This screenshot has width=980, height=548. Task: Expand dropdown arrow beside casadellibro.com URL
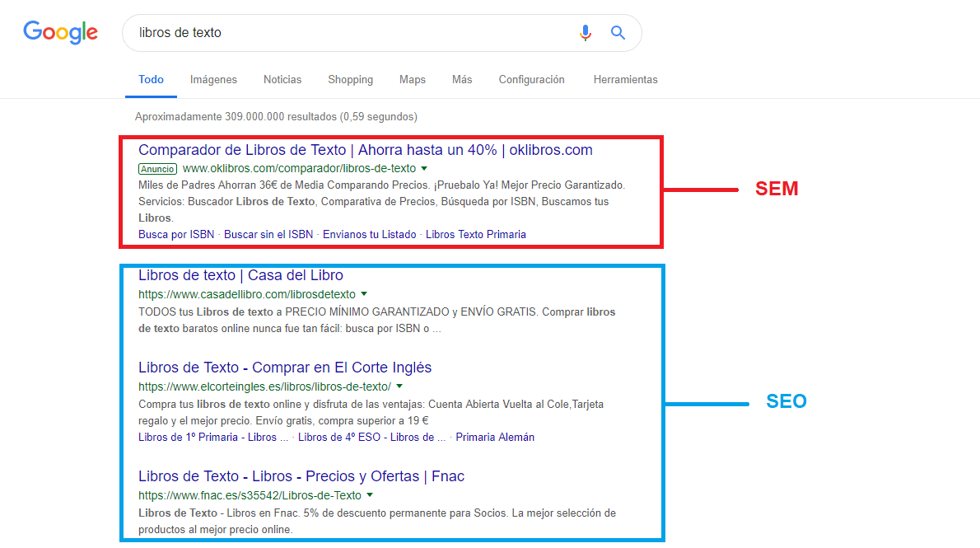(364, 294)
